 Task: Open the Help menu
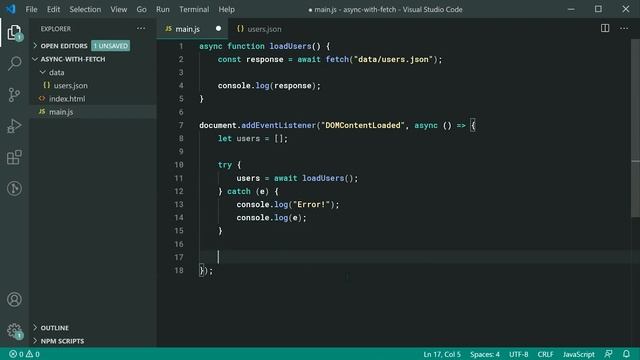coord(227,9)
